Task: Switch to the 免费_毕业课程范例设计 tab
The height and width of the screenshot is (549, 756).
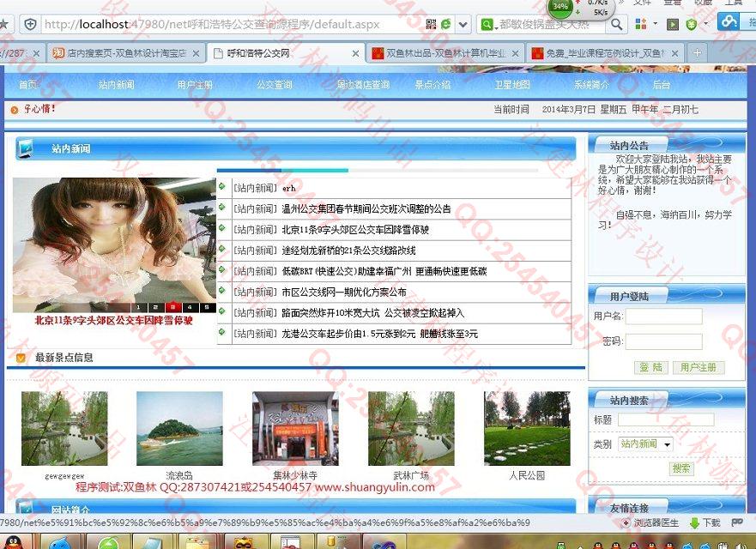Action: tap(605, 53)
